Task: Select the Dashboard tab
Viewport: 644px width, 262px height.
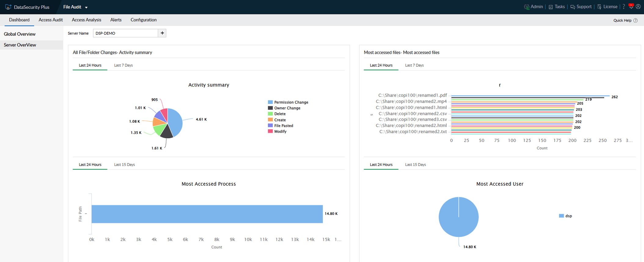Action: pos(19,20)
